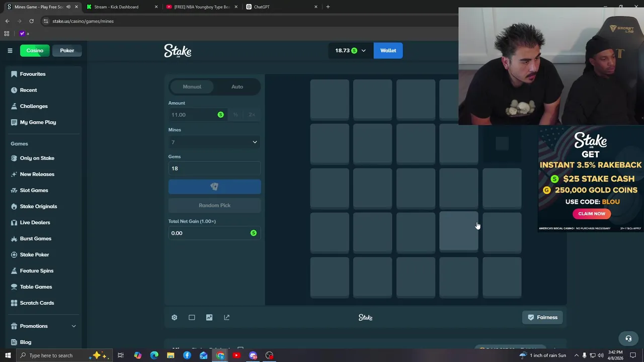Viewport: 644px width, 362px height.
Task: Switch to Casino mode
Action: coord(35,50)
